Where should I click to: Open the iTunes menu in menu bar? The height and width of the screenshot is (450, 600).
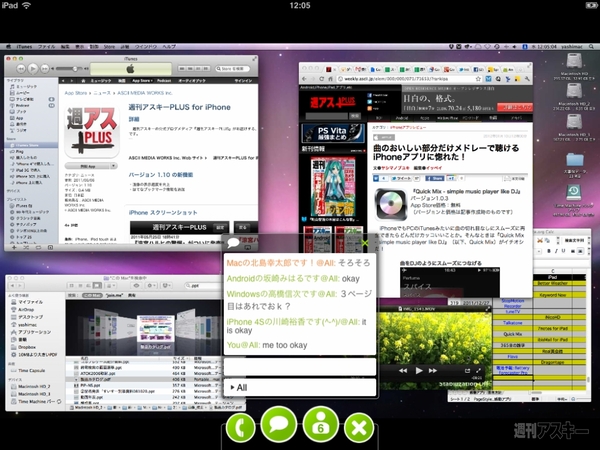coord(24,47)
